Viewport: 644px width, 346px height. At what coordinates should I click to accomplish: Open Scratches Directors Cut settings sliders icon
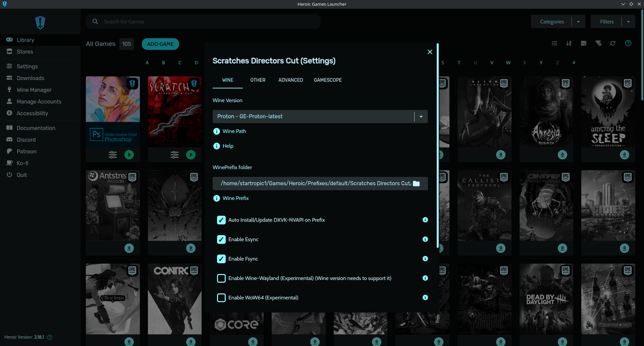(x=174, y=155)
